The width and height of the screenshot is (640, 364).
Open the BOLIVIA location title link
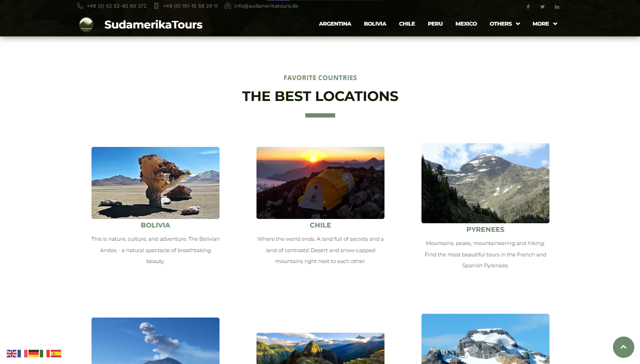(x=155, y=225)
